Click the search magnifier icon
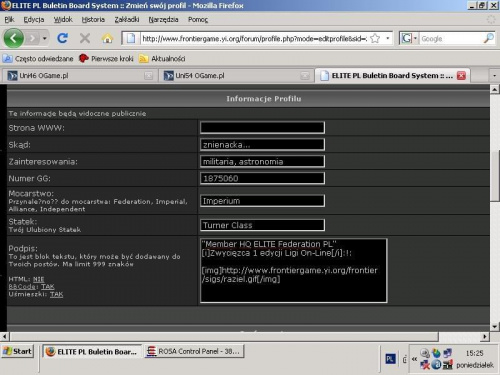The image size is (500, 375). pos(489,39)
